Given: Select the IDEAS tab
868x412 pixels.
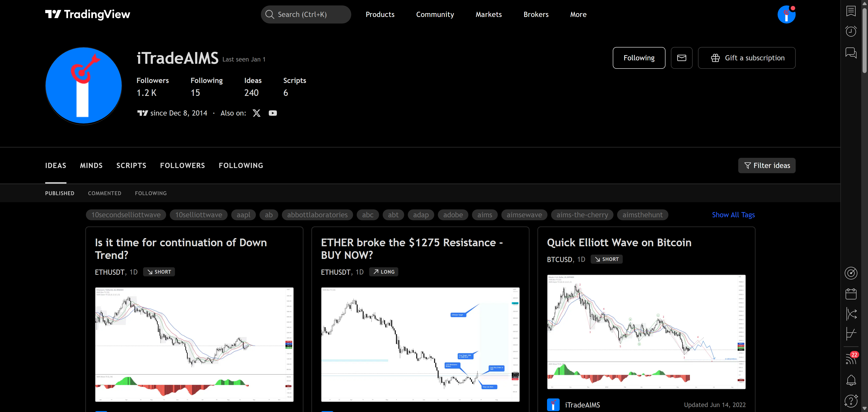Looking at the screenshot, I should tap(56, 166).
